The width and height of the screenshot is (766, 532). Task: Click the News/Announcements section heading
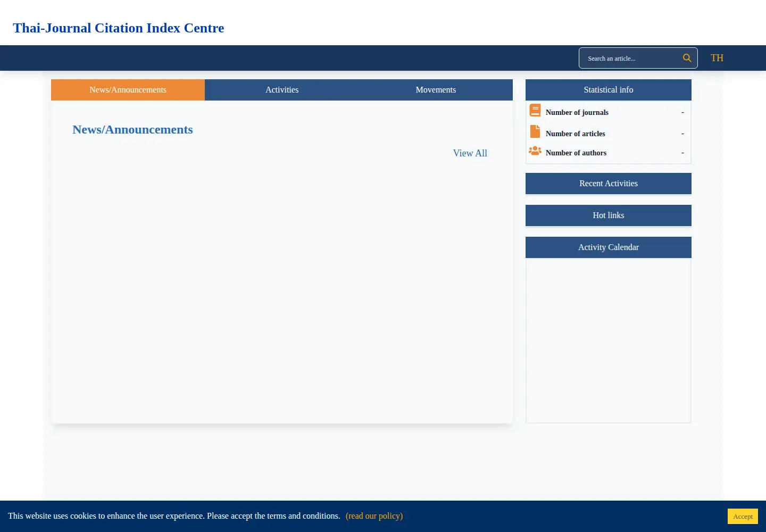coord(132,129)
